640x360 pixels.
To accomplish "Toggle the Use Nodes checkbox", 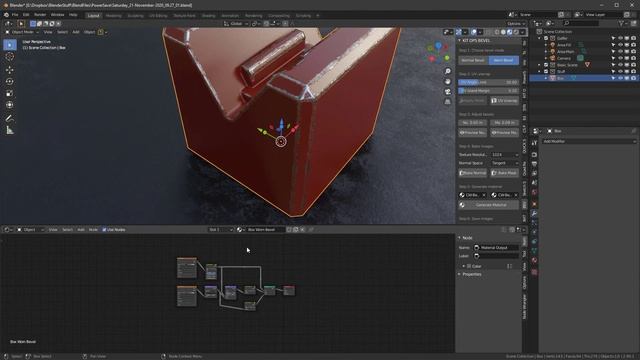I will pos(104,230).
